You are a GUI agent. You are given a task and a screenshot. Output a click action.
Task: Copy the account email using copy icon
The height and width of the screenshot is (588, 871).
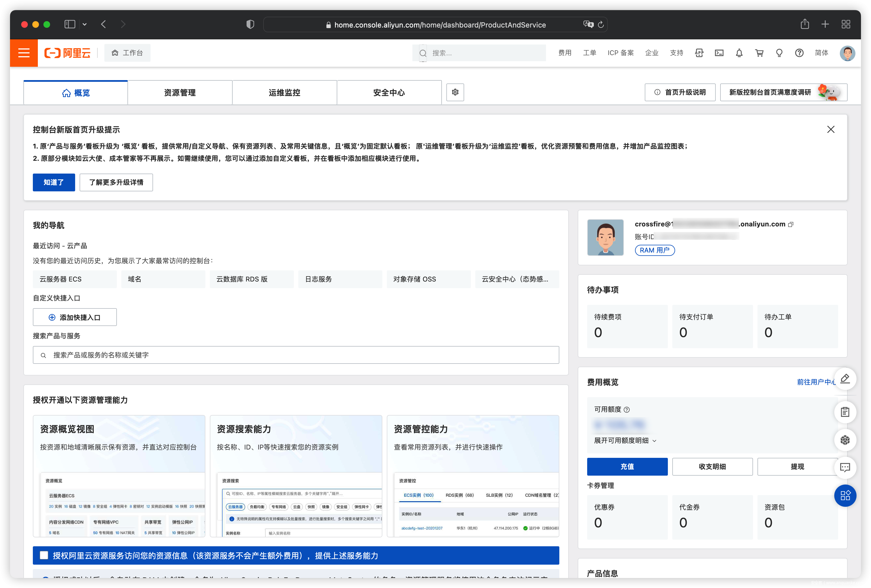[791, 224]
